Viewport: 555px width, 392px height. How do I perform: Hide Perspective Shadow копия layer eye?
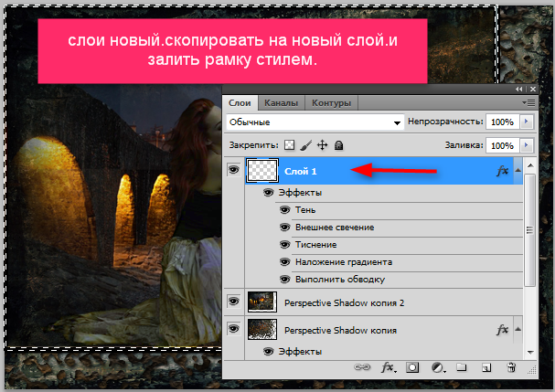(x=233, y=329)
